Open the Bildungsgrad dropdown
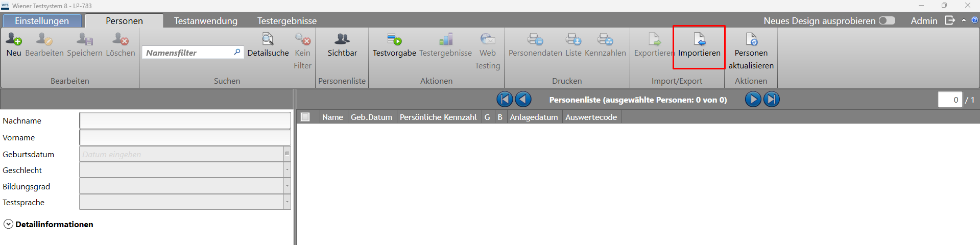The width and height of the screenshot is (980, 245). point(287,186)
